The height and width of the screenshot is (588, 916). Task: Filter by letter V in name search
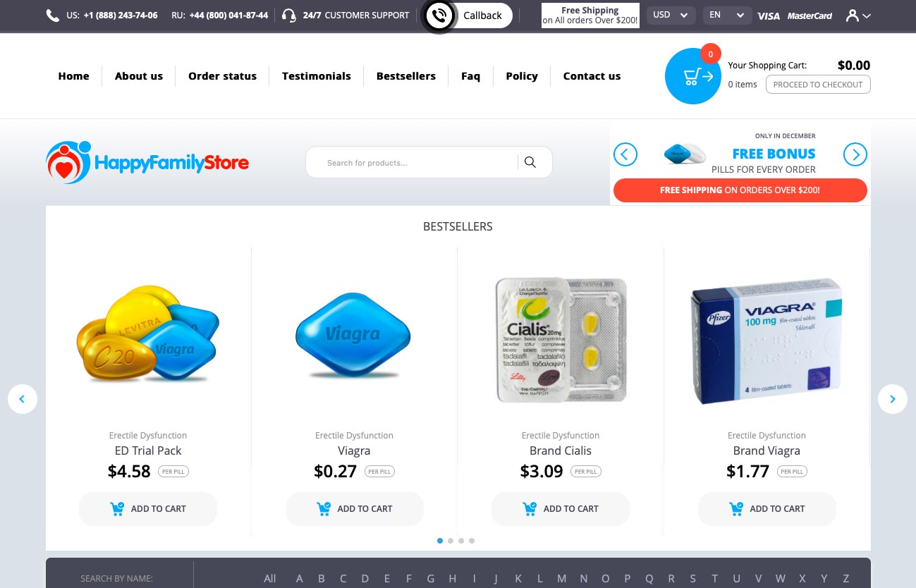(758, 578)
